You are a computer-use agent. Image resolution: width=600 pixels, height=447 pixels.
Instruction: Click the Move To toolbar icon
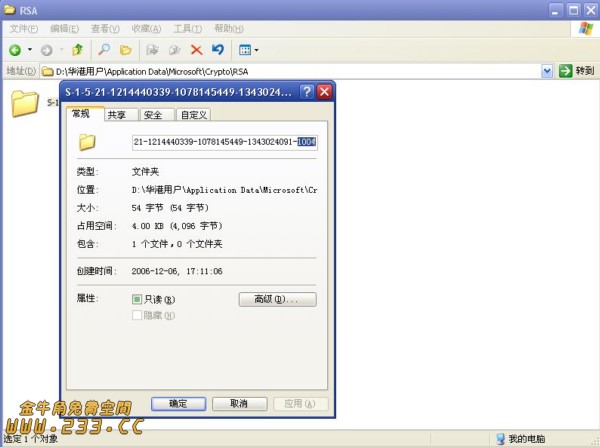point(152,50)
